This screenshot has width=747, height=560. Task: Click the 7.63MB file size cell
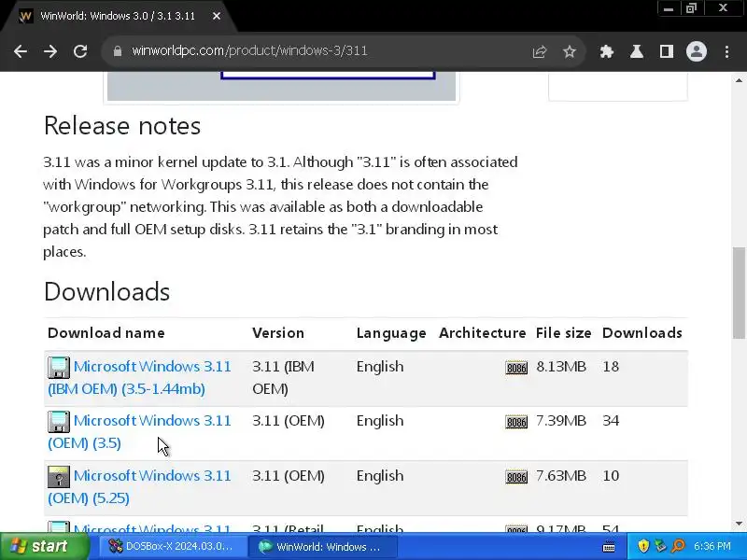561,476
